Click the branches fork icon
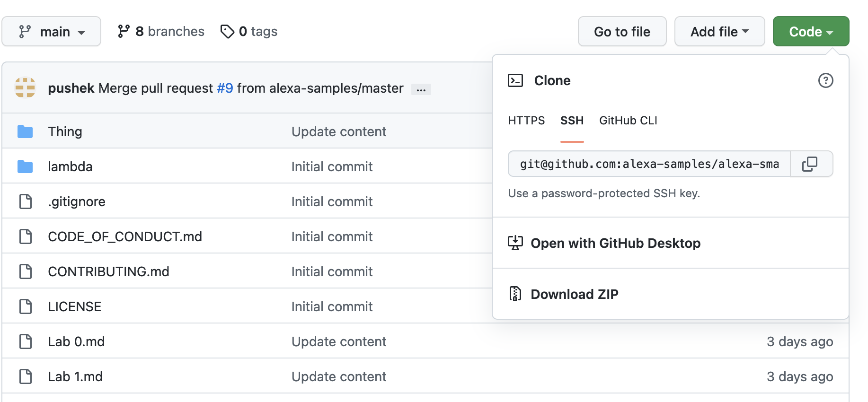This screenshot has width=868, height=402. click(x=124, y=32)
